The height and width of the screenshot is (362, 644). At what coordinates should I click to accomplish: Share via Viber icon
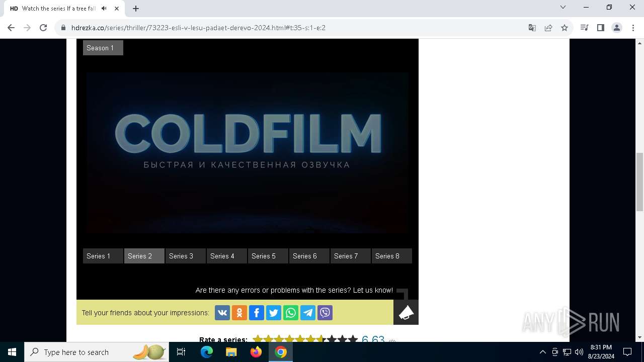pyautogui.click(x=325, y=313)
